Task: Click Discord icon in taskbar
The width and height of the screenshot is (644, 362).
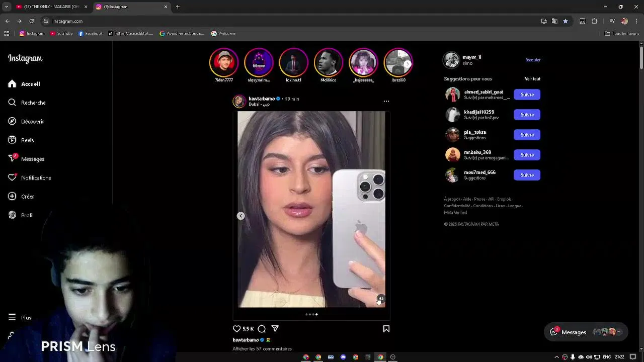Action: [x=343, y=357]
